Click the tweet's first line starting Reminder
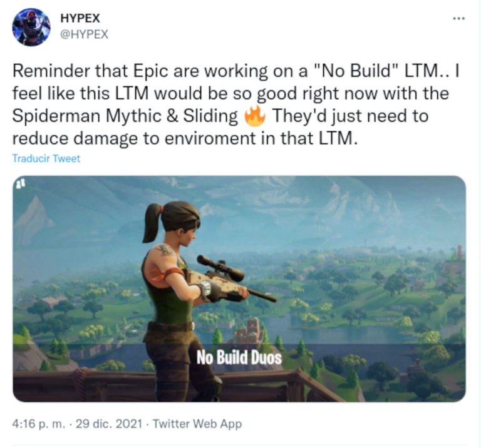This screenshot has width=481, height=448. (235, 71)
